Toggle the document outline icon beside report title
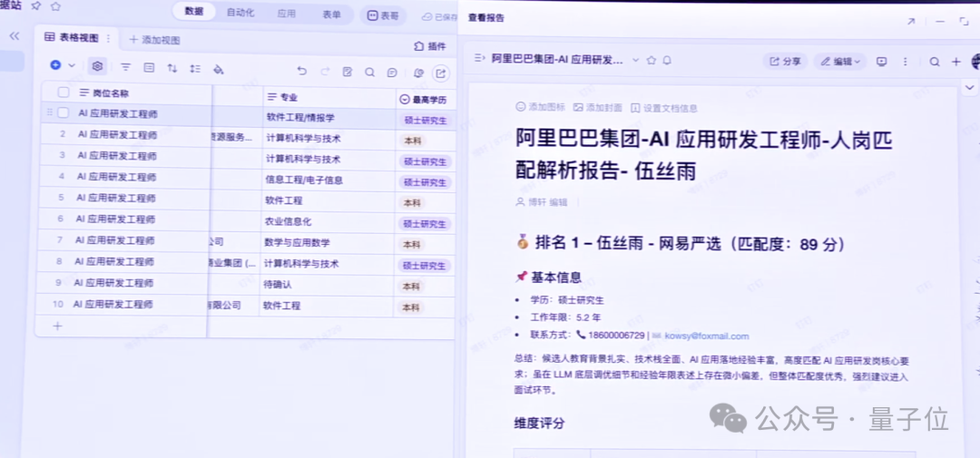Viewport: 980px width, 458px height. [x=479, y=59]
